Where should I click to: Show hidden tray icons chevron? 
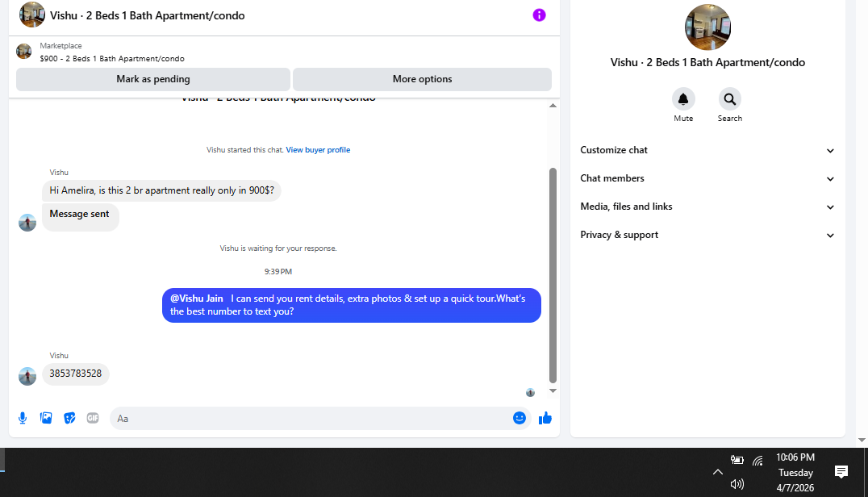(717, 472)
